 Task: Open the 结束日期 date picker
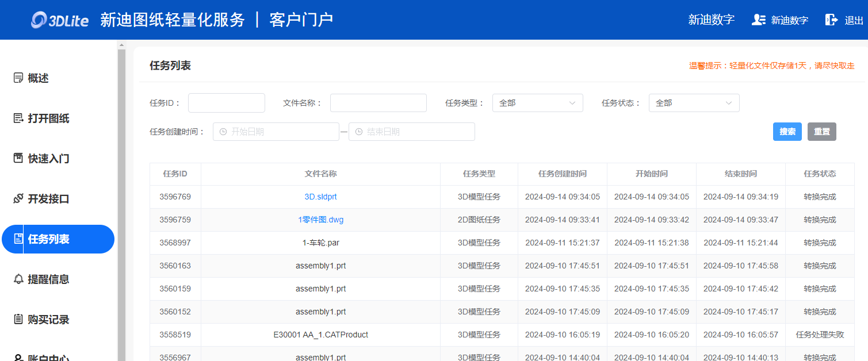pos(412,132)
